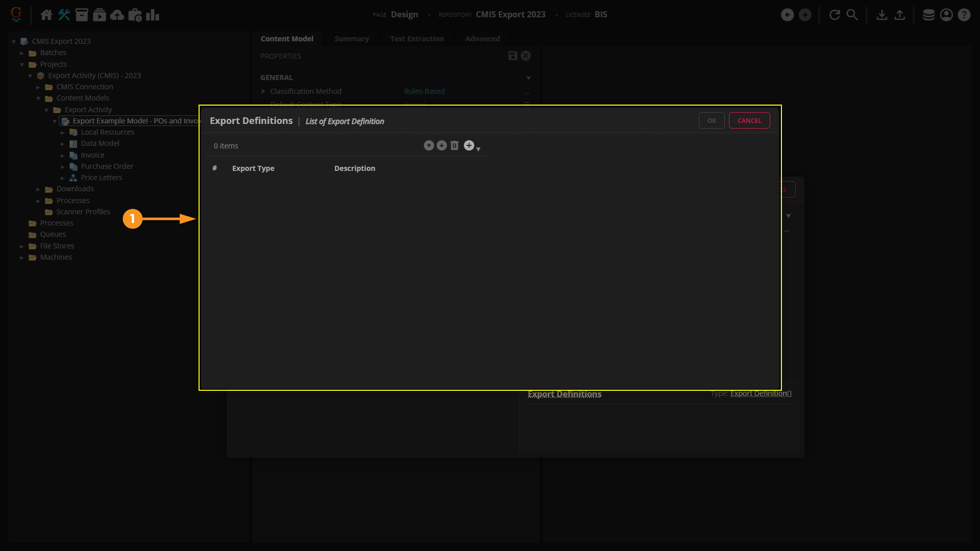This screenshot has height=551, width=980.
Task: Switch to the Summary tab
Action: point(351,39)
